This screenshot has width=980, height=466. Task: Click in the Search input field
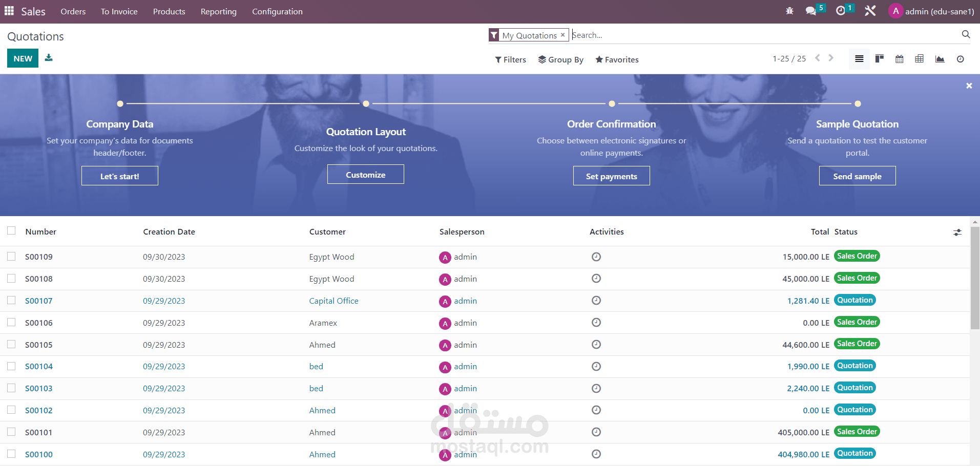pos(763,35)
